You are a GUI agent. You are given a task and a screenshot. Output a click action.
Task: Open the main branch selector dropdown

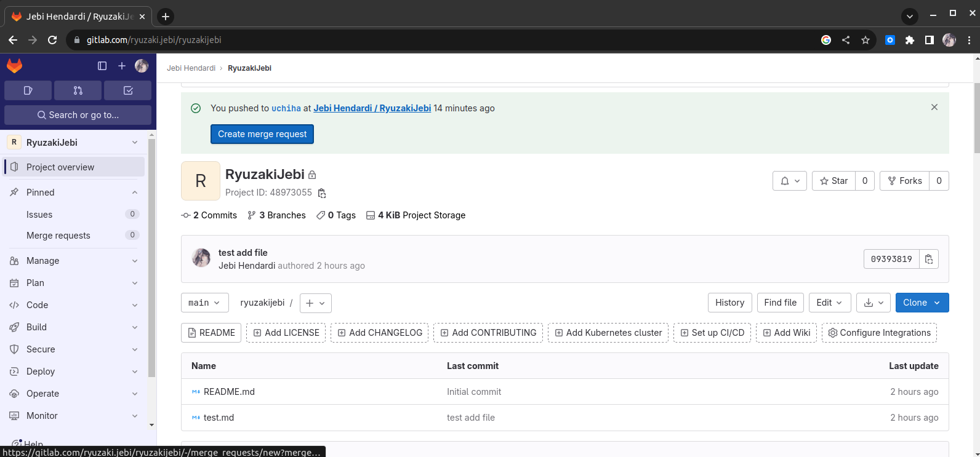coord(205,303)
